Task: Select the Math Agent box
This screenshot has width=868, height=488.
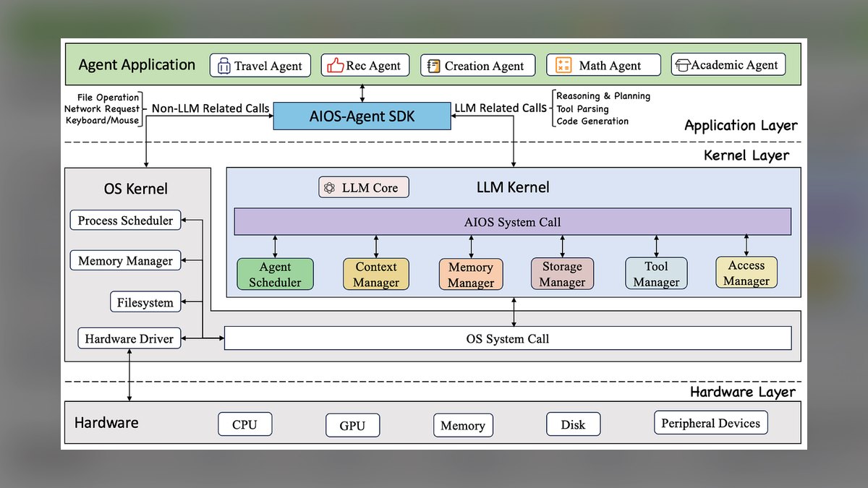Action: point(603,65)
